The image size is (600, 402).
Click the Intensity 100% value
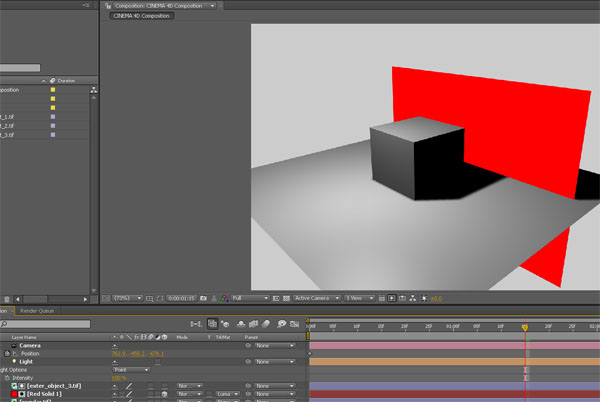pos(119,378)
